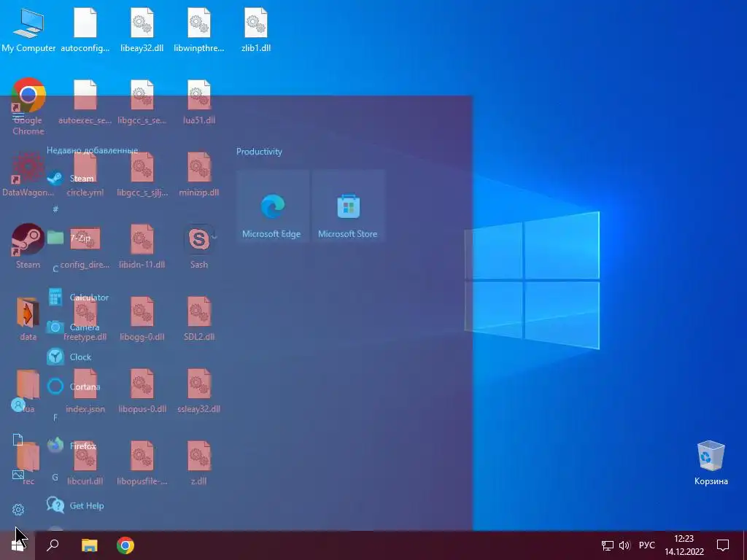
Task: Select the libgcc_s_se... desktop file
Action: pos(142,102)
